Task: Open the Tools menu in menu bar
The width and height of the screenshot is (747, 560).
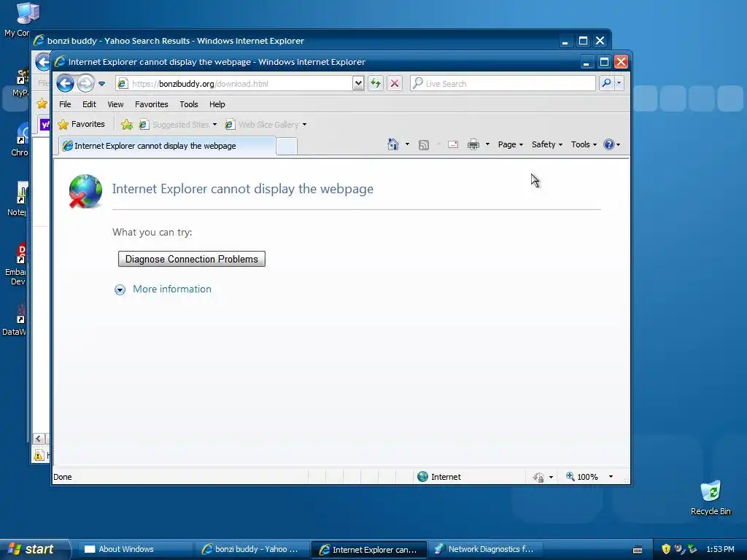Action: coord(189,104)
